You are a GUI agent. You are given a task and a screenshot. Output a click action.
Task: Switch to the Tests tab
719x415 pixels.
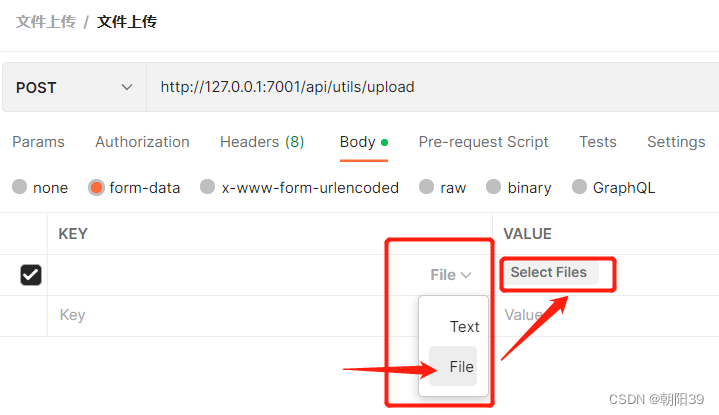[x=597, y=142]
